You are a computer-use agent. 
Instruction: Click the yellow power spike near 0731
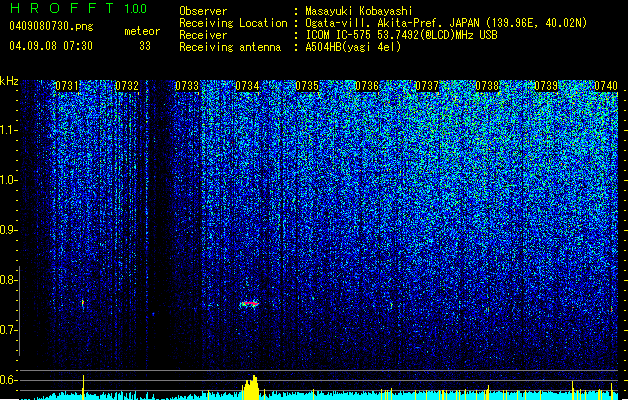83,388
